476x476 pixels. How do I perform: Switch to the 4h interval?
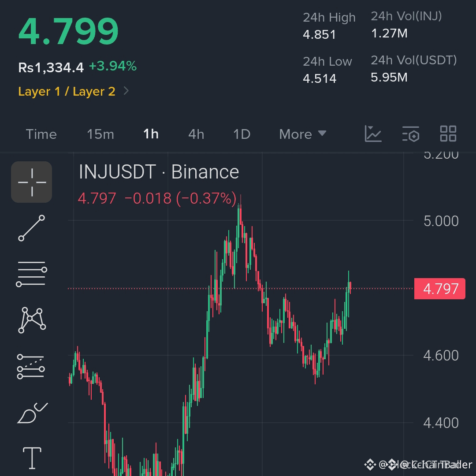tap(196, 134)
